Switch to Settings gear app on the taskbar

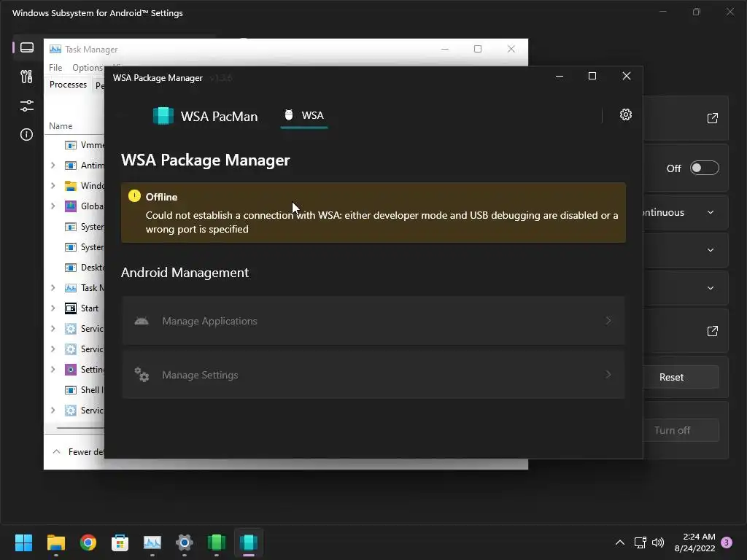pyautogui.click(x=185, y=542)
